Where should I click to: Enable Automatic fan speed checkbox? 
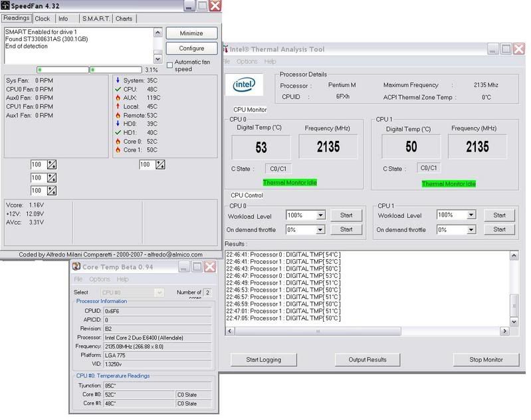(169, 65)
